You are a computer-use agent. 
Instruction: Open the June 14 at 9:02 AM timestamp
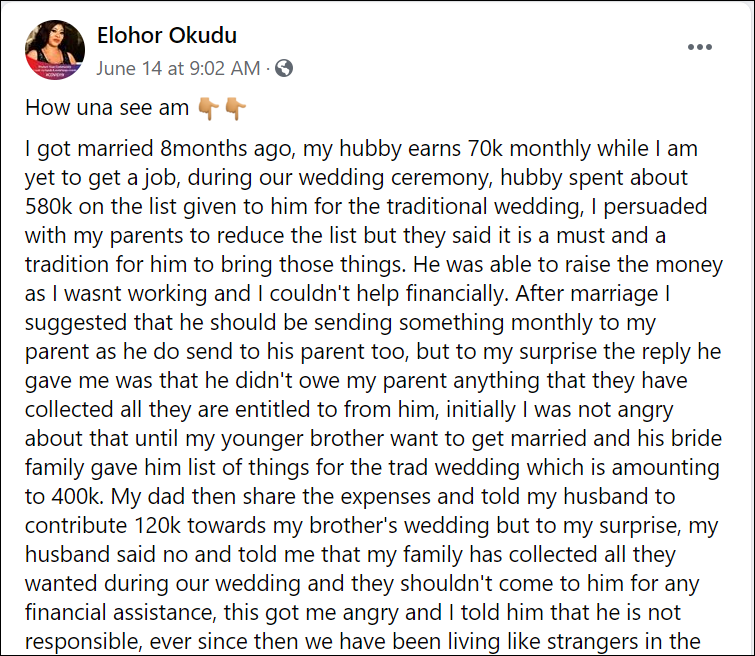(178, 68)
